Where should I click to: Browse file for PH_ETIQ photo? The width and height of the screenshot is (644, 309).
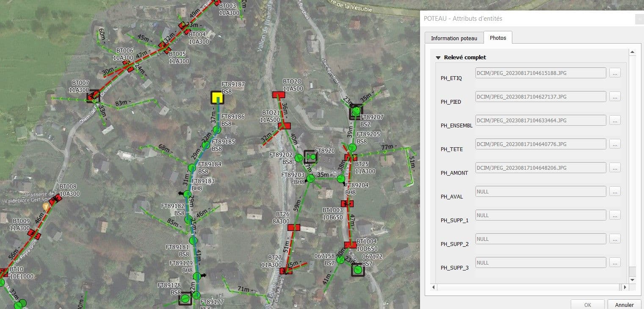pyautogui.click(x=615, y=73)
